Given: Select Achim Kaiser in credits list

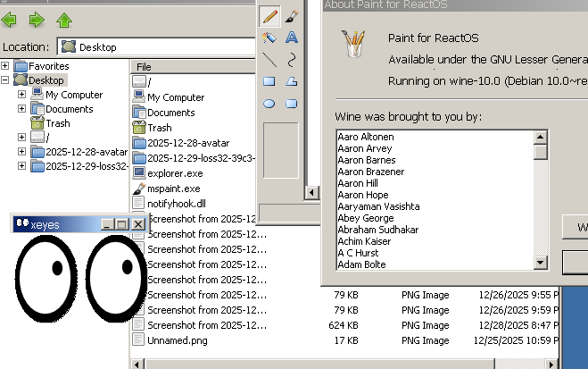Looking at the screenshot, I should tap(364, 241).
